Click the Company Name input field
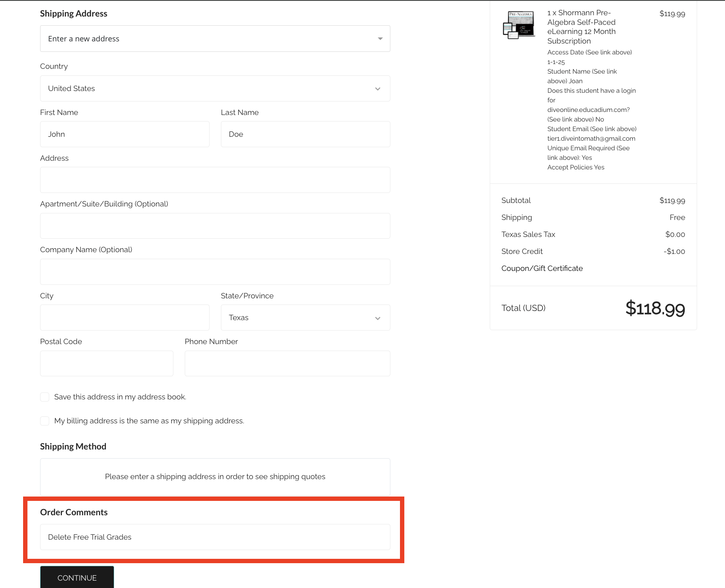This screenshot has height=588, width=725. click(215, 272)
